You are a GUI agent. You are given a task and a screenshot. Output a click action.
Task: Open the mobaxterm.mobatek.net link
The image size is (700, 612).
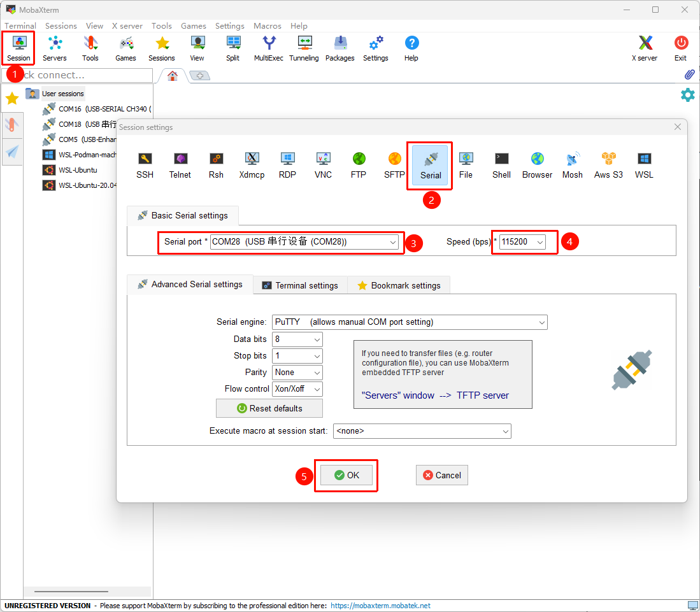tap(380, 606)
